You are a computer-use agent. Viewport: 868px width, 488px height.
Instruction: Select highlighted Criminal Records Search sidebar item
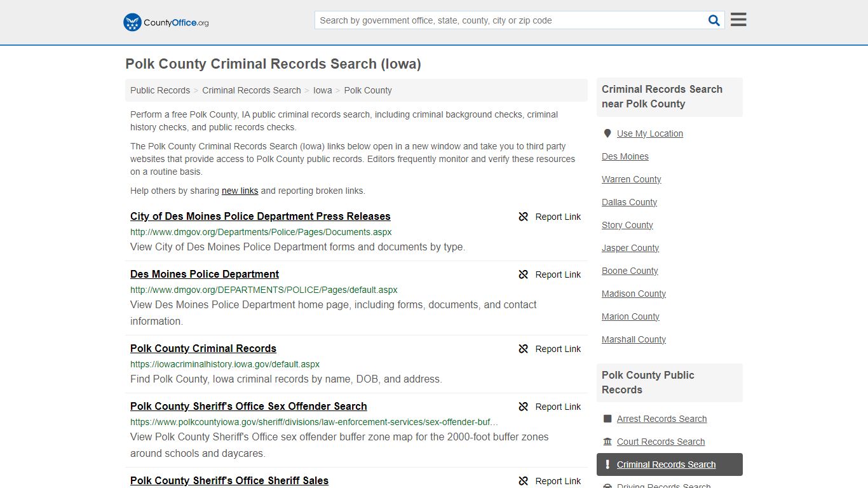[670, 464]
